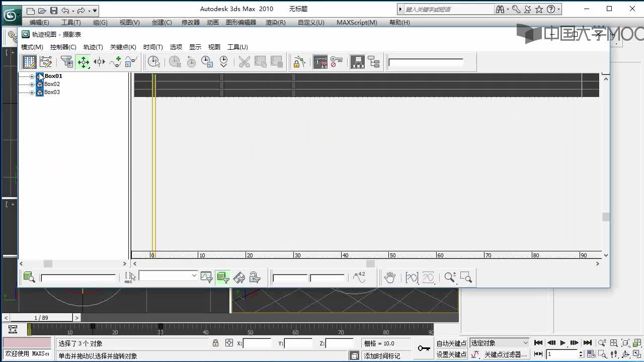Click the Insert Time icon
Viewport: 644px width, 362px height.
click(223, 62)
